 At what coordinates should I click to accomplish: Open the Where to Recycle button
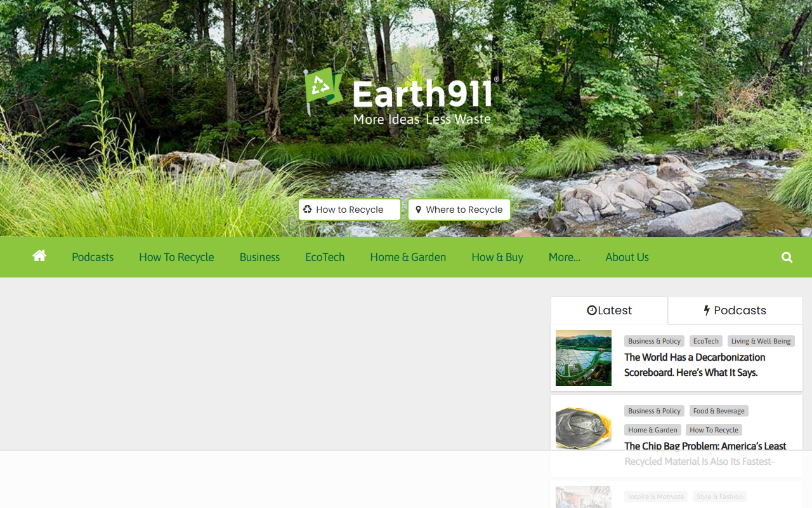(x=459, y=210)
